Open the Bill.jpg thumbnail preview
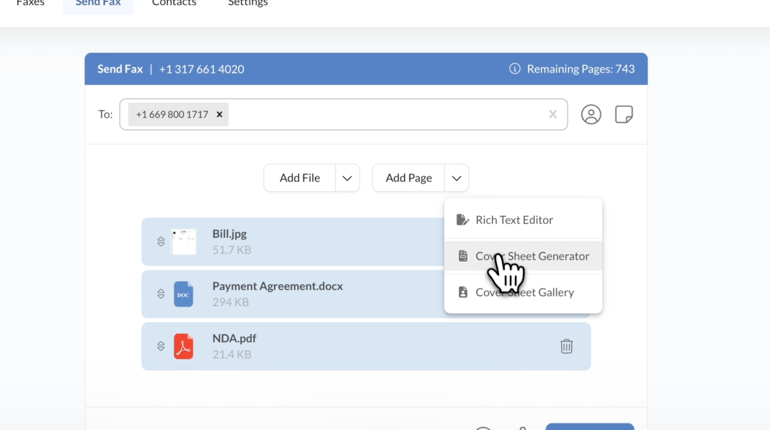This screenshot has width=770, height=430. point(183,242)
